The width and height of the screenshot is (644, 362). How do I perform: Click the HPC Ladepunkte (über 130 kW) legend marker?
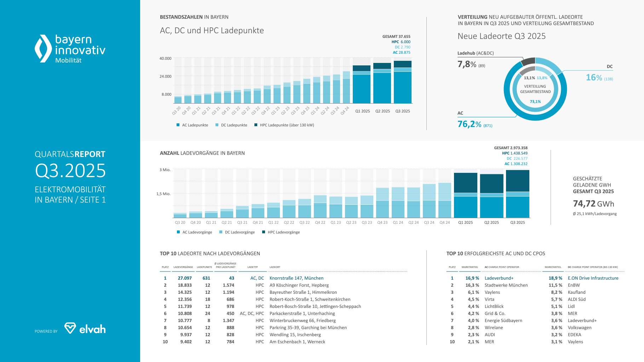coord(256,125)
